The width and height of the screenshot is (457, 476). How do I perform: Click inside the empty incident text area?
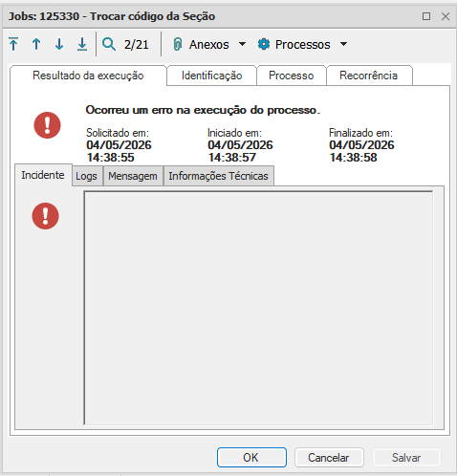258,308
